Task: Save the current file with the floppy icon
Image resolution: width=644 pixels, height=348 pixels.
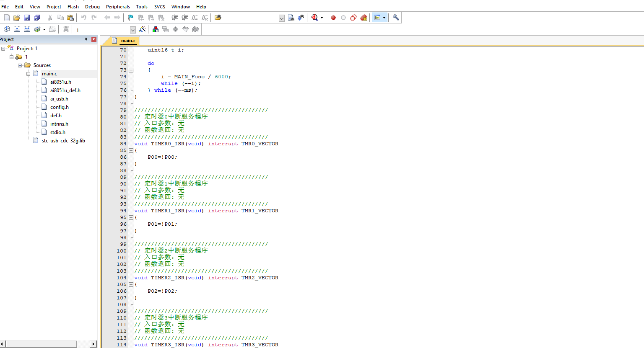Action: pos(27,18)
